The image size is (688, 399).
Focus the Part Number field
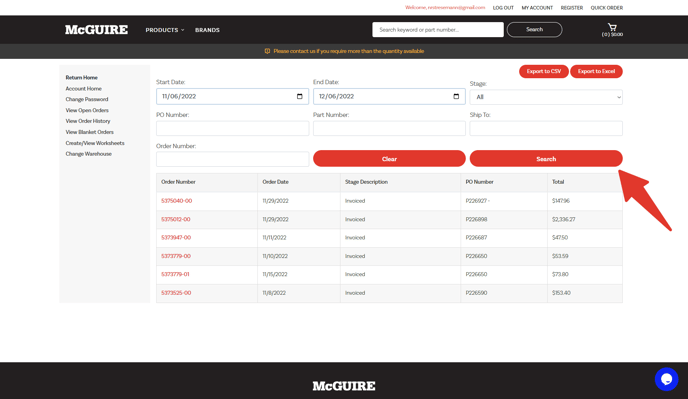click(389, 128)
